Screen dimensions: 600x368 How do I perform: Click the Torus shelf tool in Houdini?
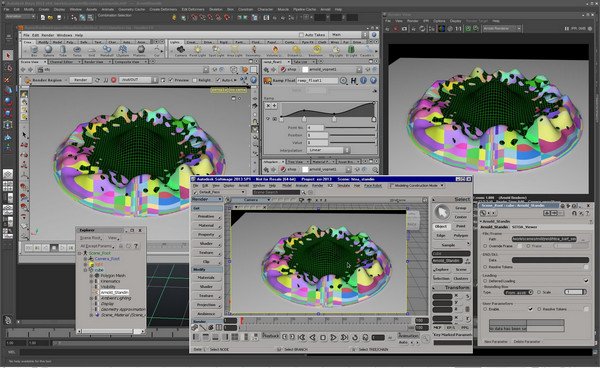[x=77, y=50]
